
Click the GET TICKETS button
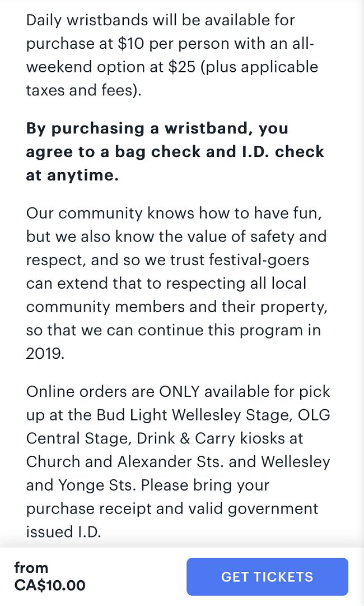(x=267, y=576)
